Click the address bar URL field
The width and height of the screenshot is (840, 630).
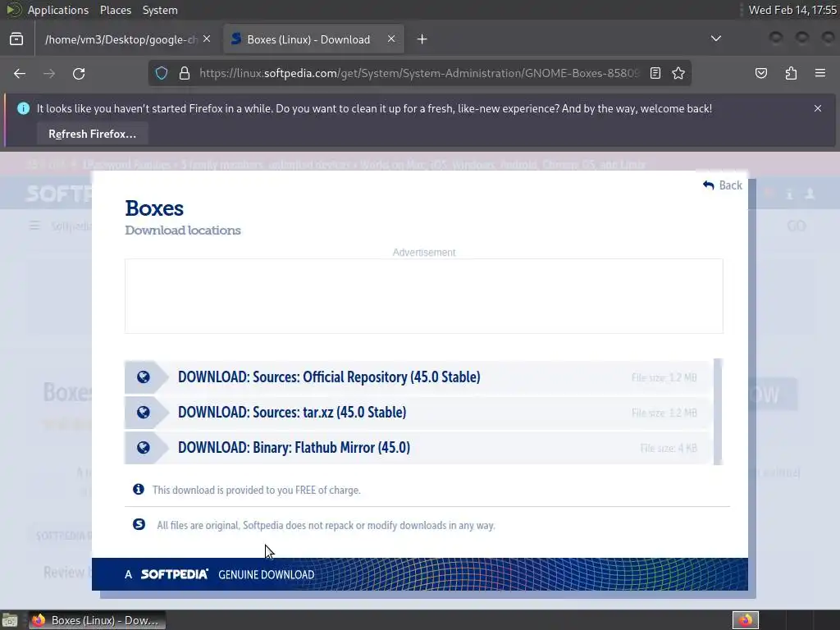(x=419, y=73)
